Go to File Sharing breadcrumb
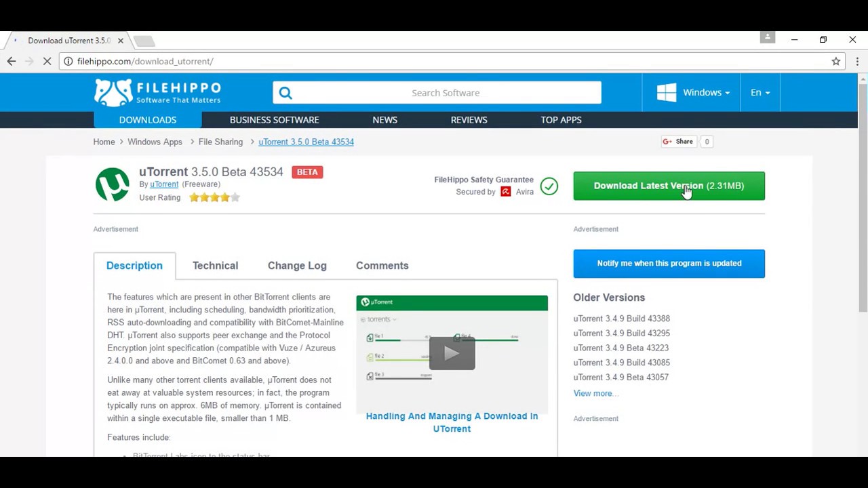 (220, 142)
